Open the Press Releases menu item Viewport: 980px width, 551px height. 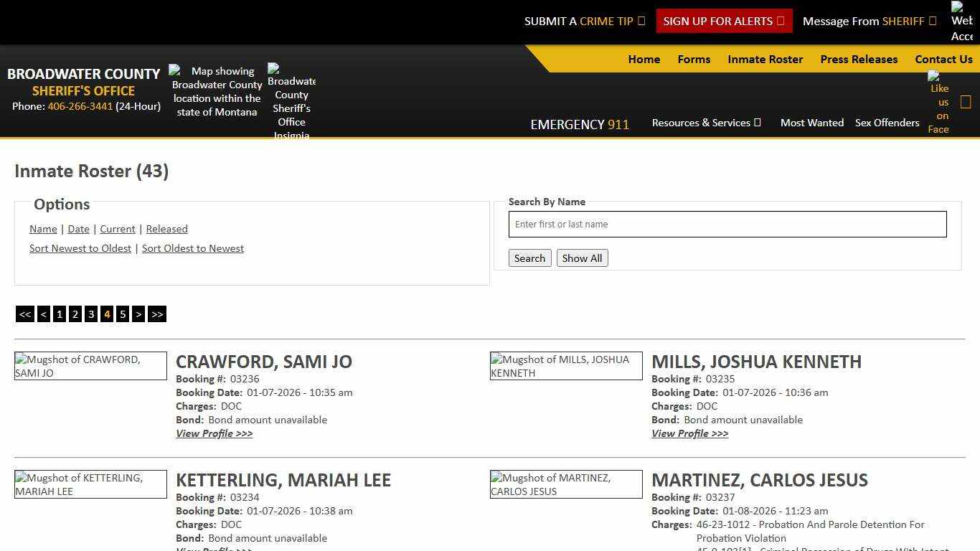(x=859, y=60)
